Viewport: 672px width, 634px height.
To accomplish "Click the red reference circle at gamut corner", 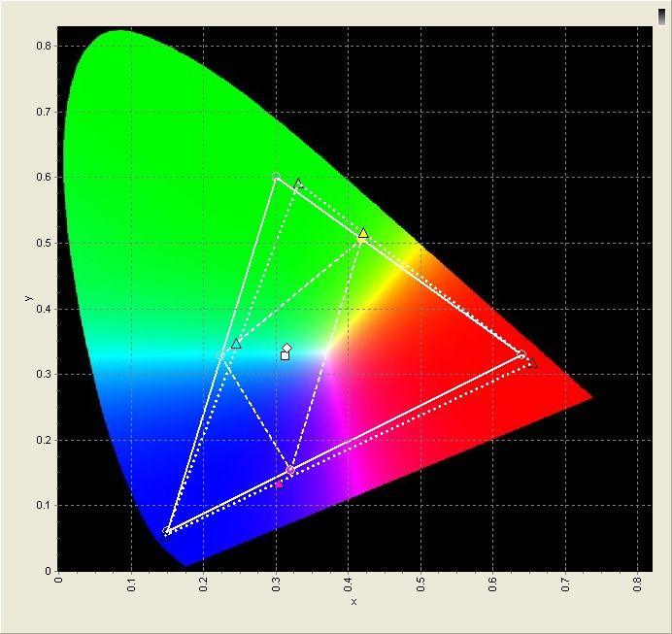I will (x=521, y=354).
